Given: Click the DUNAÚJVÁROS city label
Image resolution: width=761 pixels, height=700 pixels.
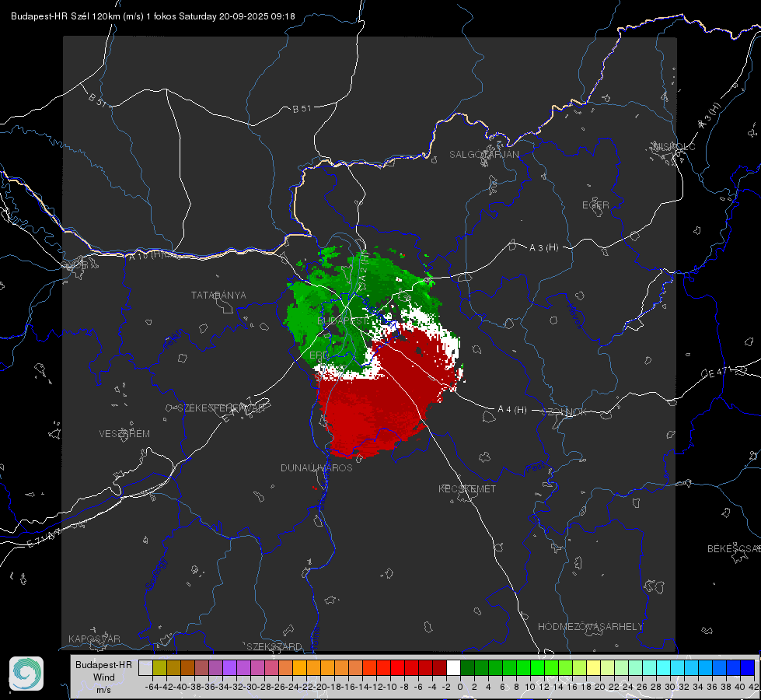Looking at the screenshot, I should click(316, 467).
